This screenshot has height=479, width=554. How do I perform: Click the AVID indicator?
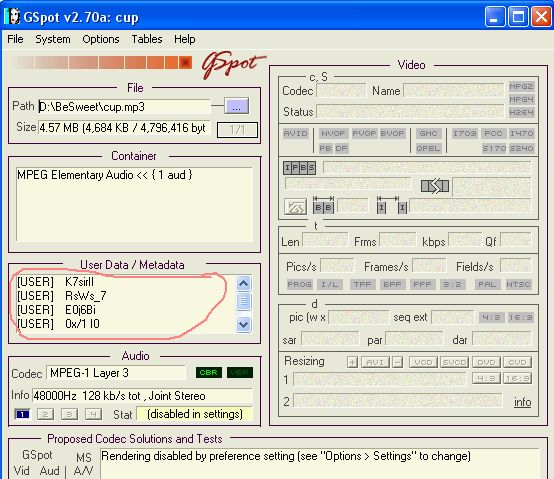[x=295, y=133]
